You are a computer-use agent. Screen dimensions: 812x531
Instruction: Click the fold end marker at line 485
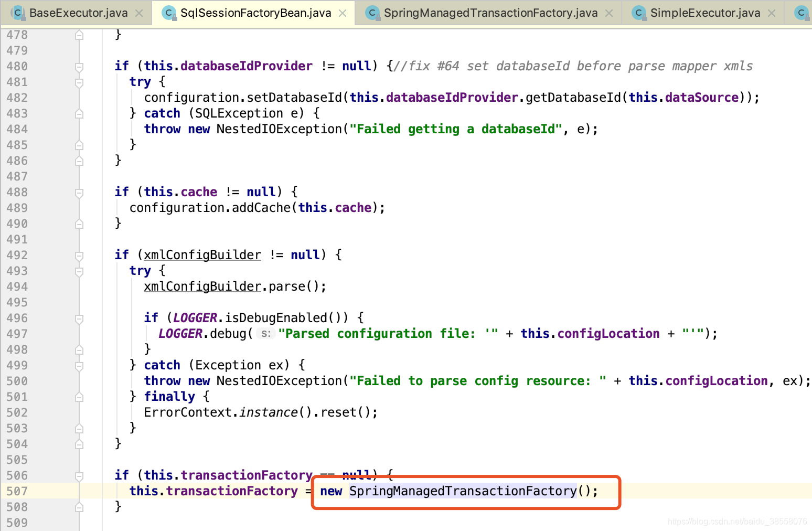[79, 145]
